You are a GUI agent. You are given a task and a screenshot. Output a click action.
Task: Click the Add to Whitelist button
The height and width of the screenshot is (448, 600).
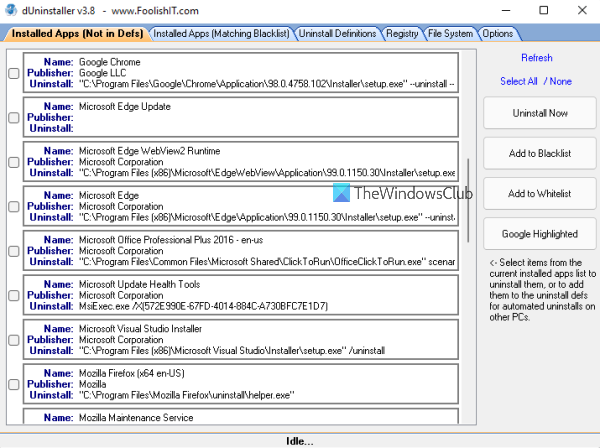pos(540,194)
